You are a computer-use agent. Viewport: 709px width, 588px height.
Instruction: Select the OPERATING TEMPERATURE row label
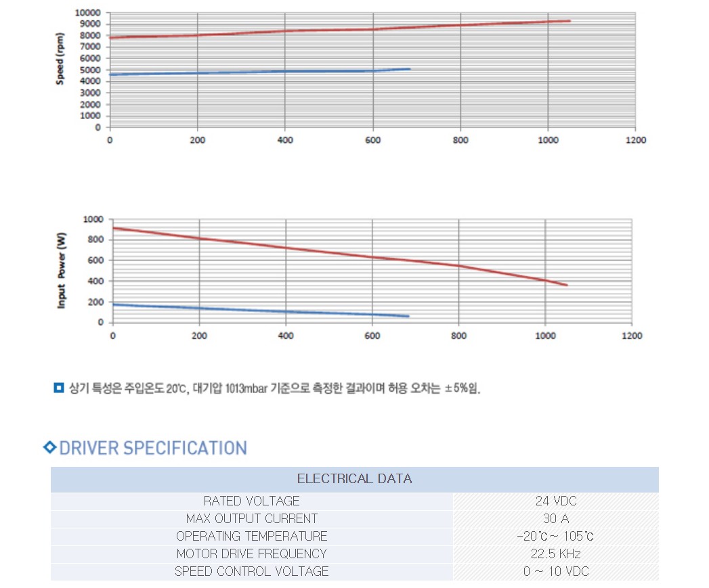pyautogui.click(x=251, y=537)
